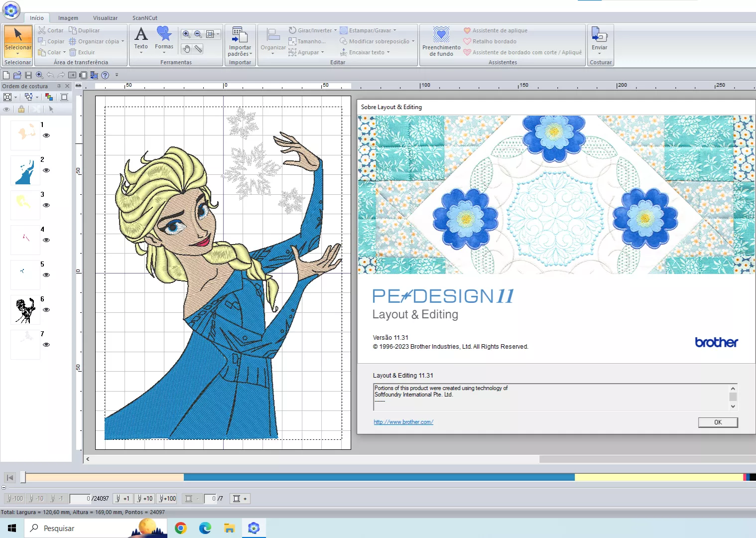Open quick access toolbar customize arrow
Viewport: 756px width, 538px height.
[117, 75]
